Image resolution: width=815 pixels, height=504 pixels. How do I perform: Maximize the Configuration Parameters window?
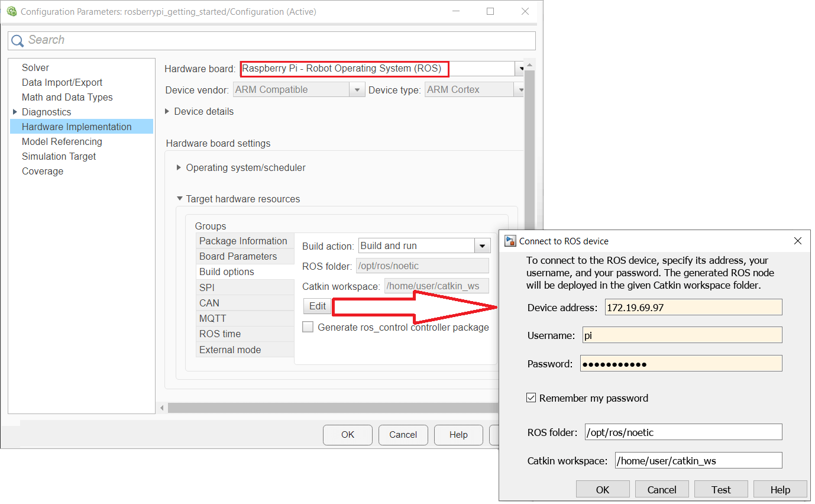pos(490,11)
